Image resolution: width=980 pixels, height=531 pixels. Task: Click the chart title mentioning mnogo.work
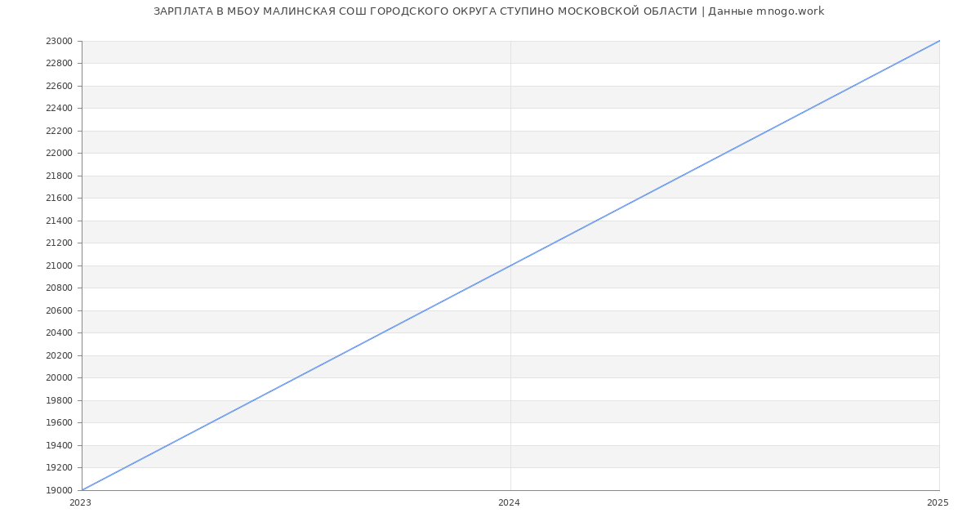[x=489, y=11]
